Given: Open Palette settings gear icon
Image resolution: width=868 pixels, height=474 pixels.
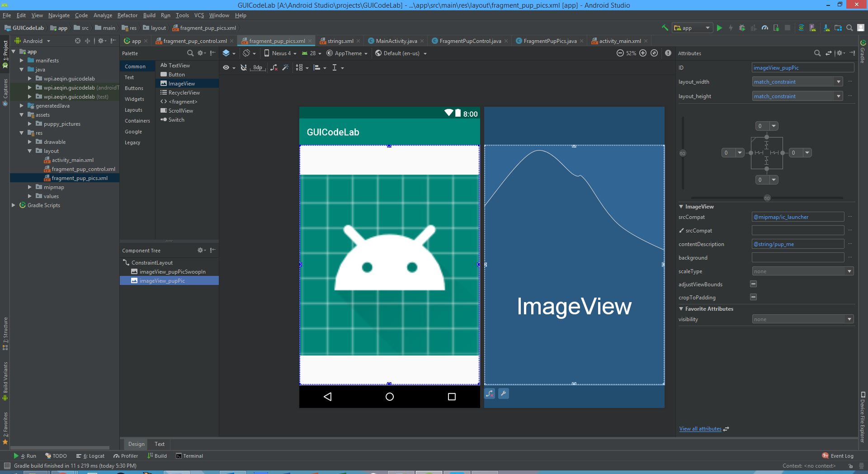Looking at the screenshot, I should pyautogui.click(x=201, y=53).
